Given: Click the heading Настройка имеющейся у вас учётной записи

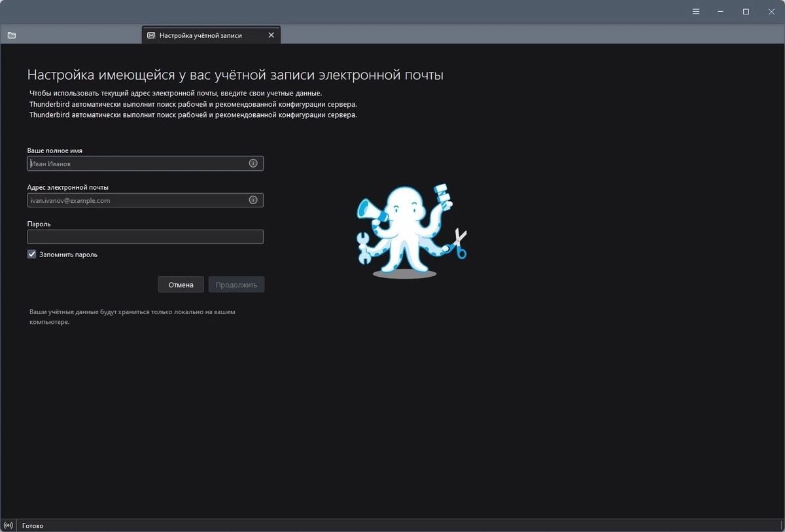Looking at the screenshot, I should (235, 75).
